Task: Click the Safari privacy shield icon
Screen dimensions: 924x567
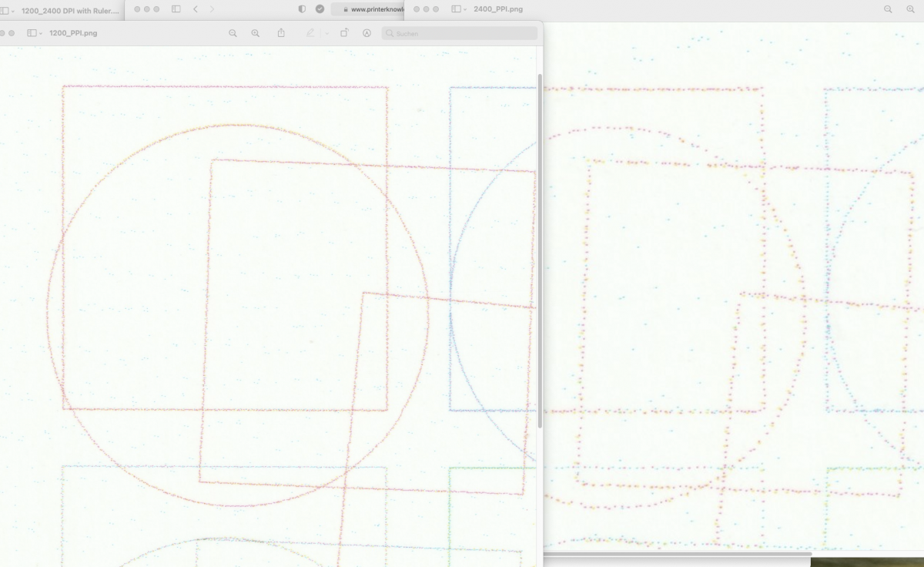Action: pyautogui.click(x=302, y=9)
